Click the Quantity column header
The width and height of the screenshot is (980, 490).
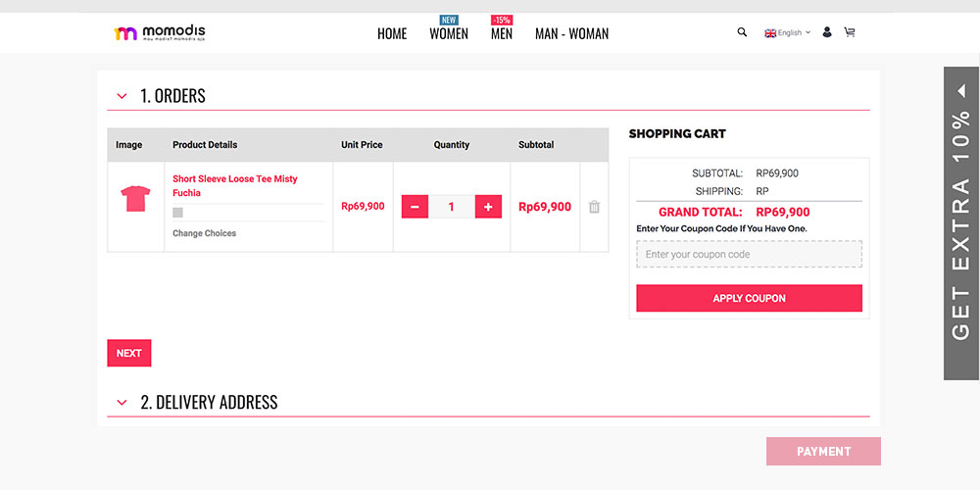[x=451, y=144]
